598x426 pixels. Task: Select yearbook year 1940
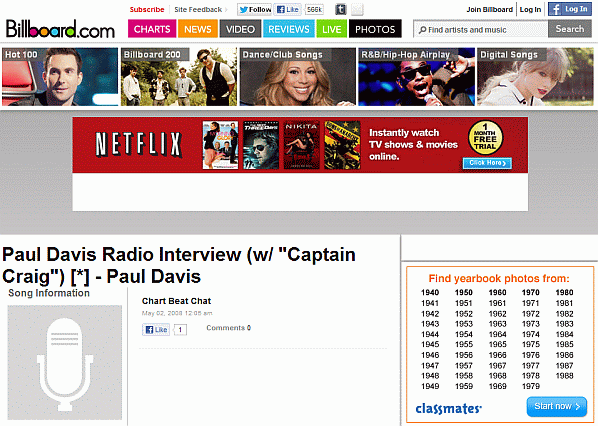pyautogui.click(x=430, y=293)
